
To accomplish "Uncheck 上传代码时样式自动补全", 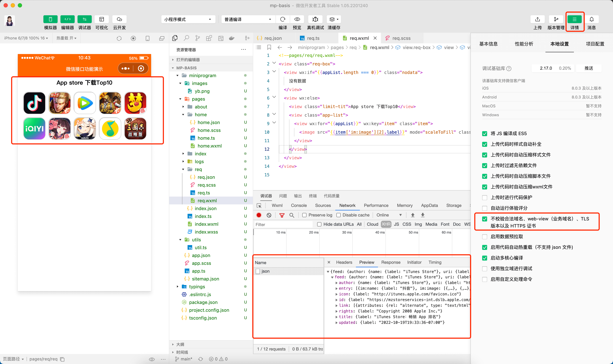I will tap(484, 144).
